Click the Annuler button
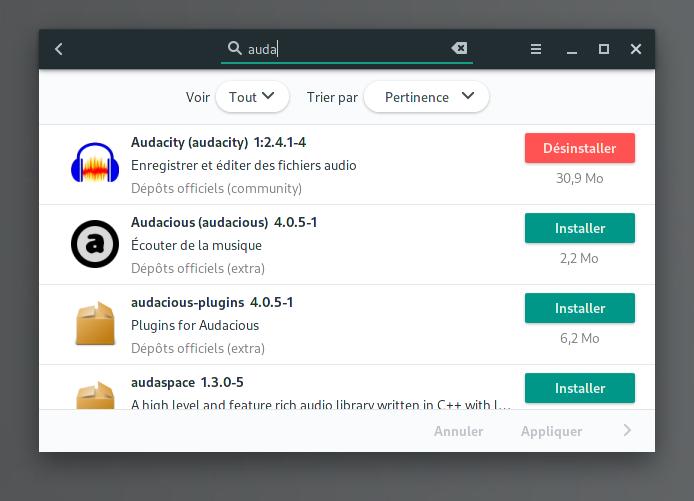Screen dimensions: 694x501 click(459, 431)
